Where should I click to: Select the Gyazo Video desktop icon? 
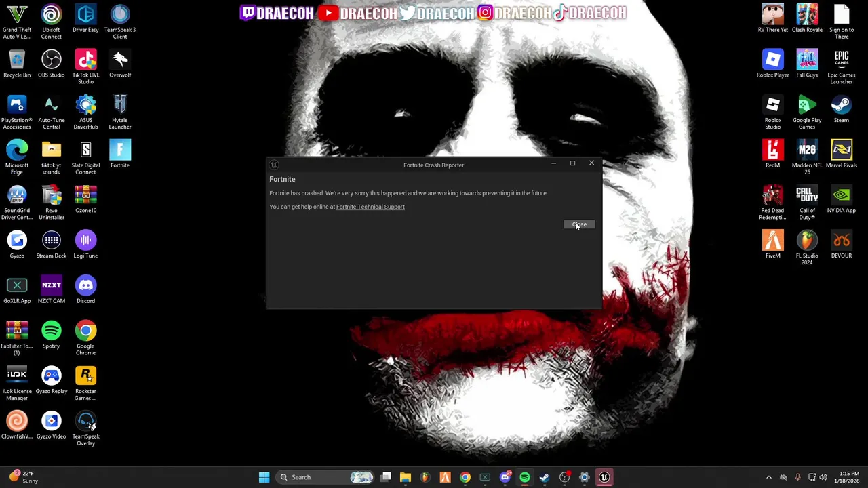(52, 426)
